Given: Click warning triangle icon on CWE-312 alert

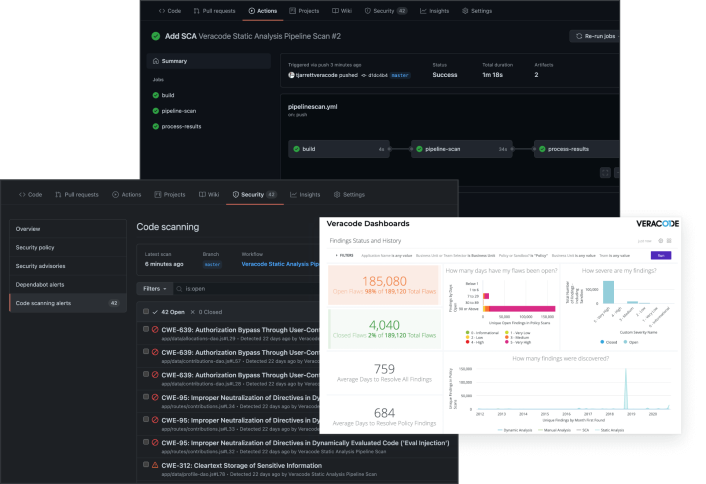Looking at the screenshot, I should pyautogui.click(x=155, y=465).
